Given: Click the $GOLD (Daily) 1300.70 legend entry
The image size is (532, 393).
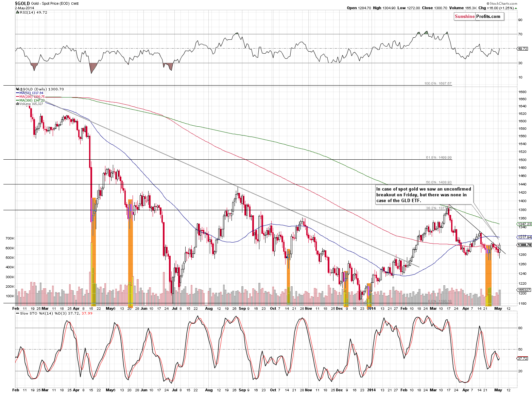Looking at the screenshot, I should pyautogui.click(x=42, y=89).
